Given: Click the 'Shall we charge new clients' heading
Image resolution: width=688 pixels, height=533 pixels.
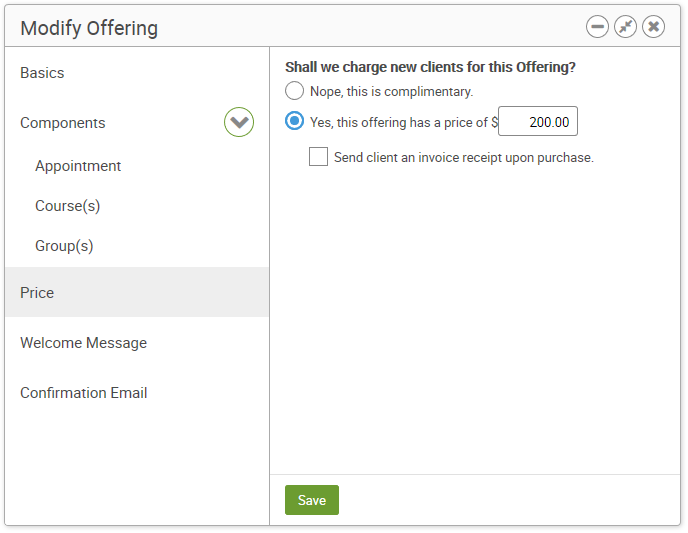Looking at the screenshot, I should [x=430, y=67].
